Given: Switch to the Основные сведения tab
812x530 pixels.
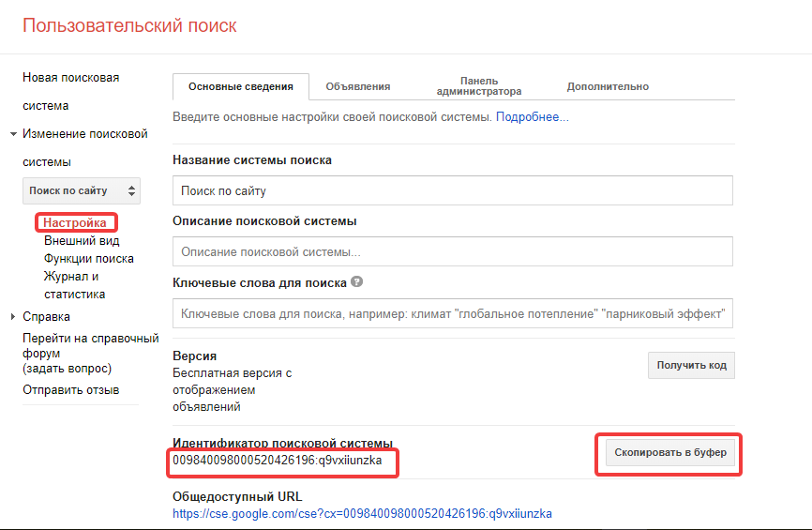Looking at the screenshot, I should (x=241, y=86).
